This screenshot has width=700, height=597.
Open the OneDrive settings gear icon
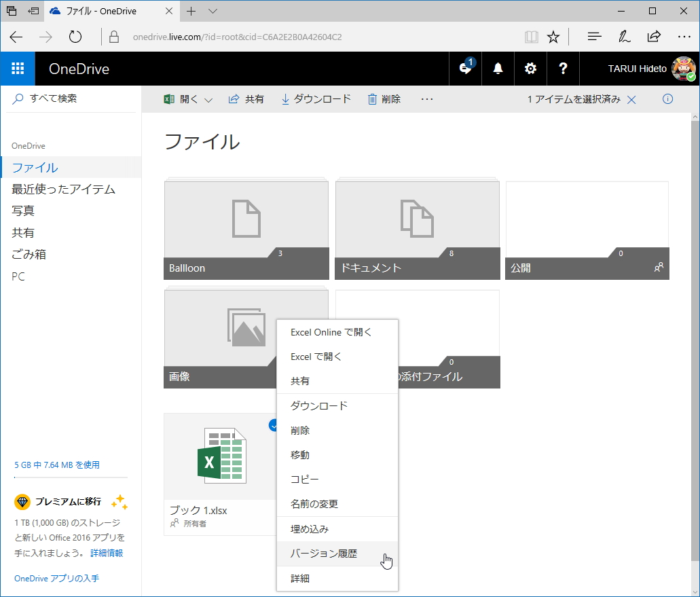point(530,69)
